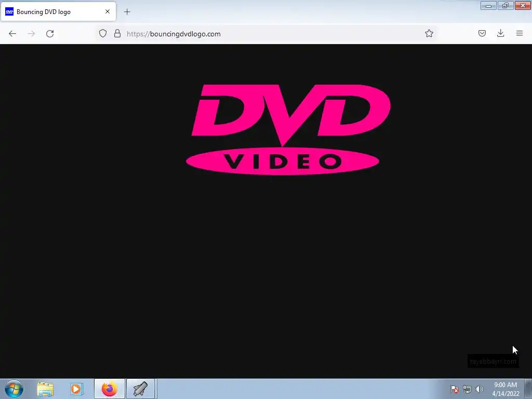Open the Windows Start menu

click(14, 389)
